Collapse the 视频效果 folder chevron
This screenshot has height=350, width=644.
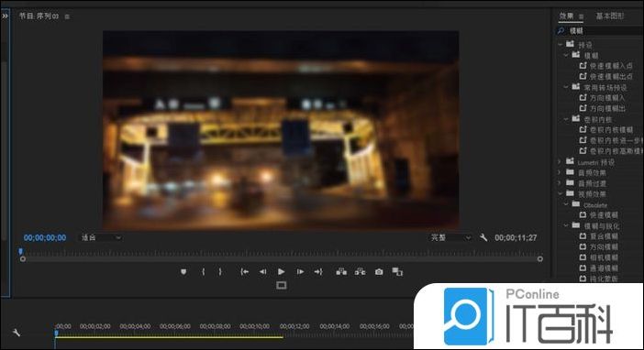pos(561,193)
